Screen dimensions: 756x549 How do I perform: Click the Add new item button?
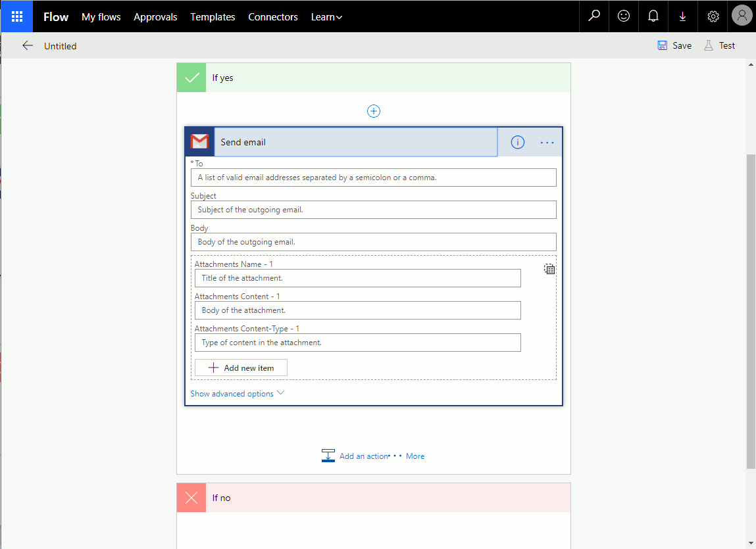[241, 368]
